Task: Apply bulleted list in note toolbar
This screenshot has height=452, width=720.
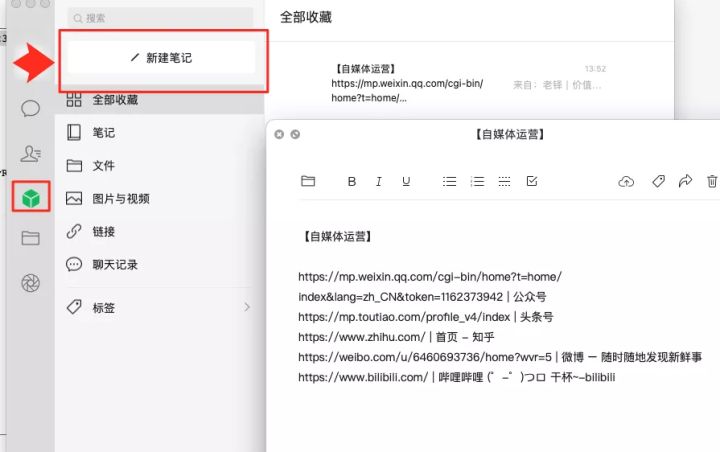Action: [x=450, y=181]
